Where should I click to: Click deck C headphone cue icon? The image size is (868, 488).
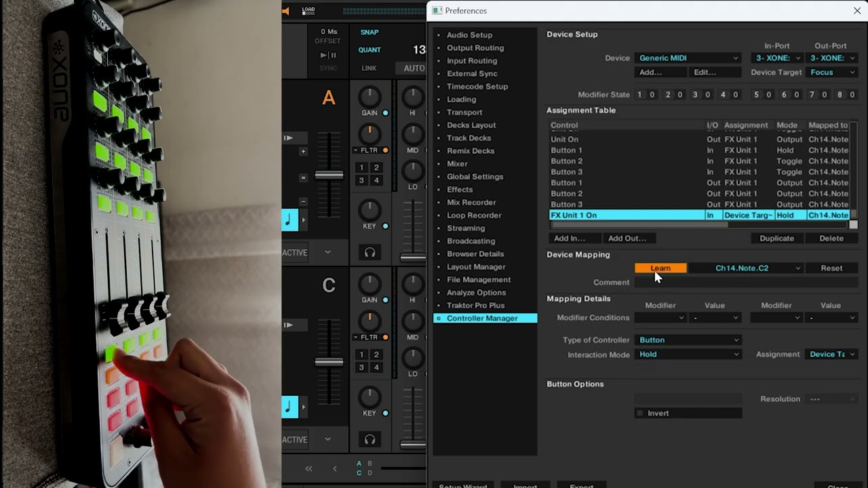(370, 439)
